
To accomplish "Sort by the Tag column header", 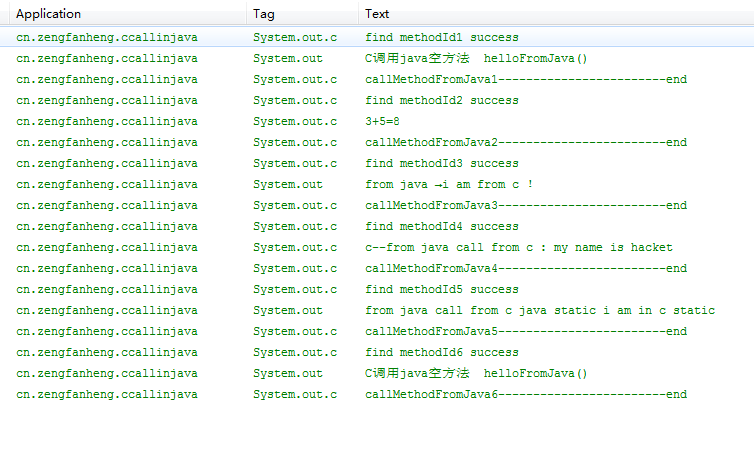I will pyautogui.click(x=302, y=14).
